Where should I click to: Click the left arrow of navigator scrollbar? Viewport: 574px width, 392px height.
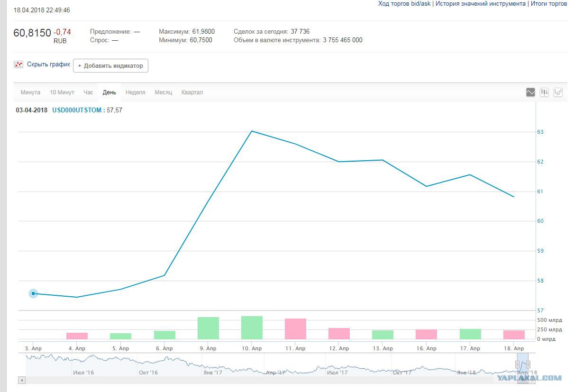[22, 380]
